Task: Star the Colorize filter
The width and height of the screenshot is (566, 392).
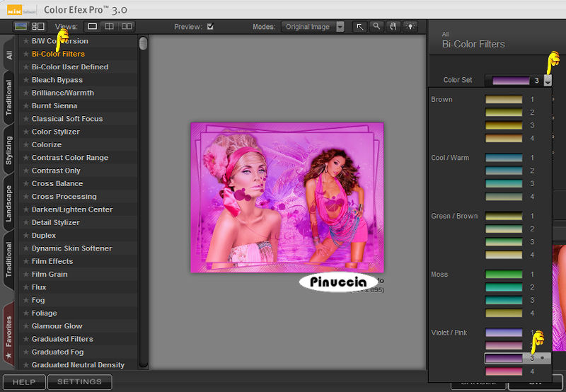Action: click(25, 145)
